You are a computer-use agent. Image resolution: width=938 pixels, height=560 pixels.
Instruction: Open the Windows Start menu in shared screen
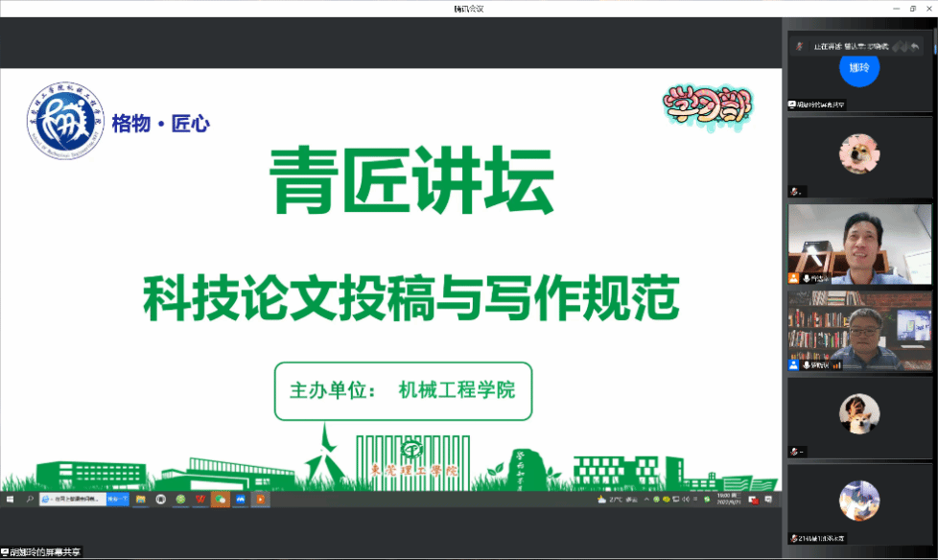coord(10,500)
